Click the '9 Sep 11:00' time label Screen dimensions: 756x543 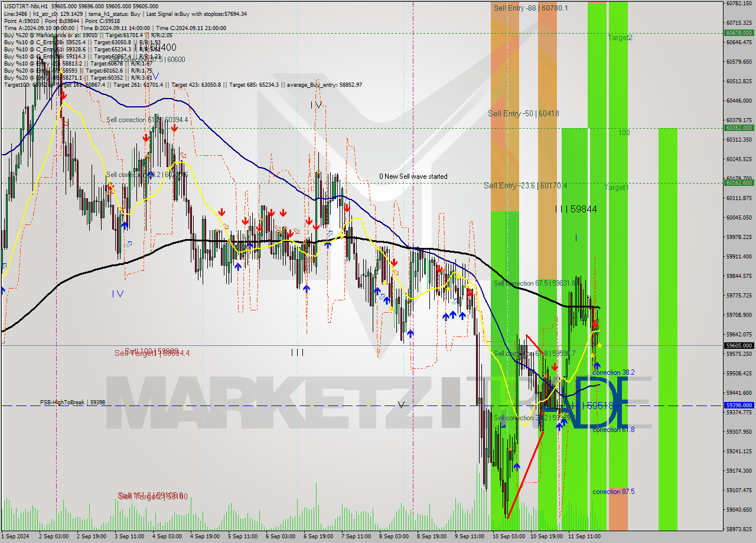point(470,537)
